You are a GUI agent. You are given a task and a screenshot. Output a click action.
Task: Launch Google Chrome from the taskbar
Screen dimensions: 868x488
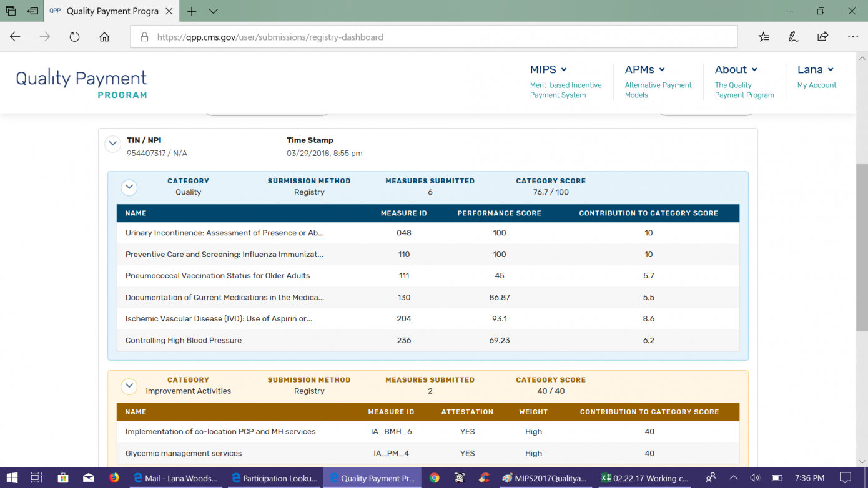click(x=434, y=477)
